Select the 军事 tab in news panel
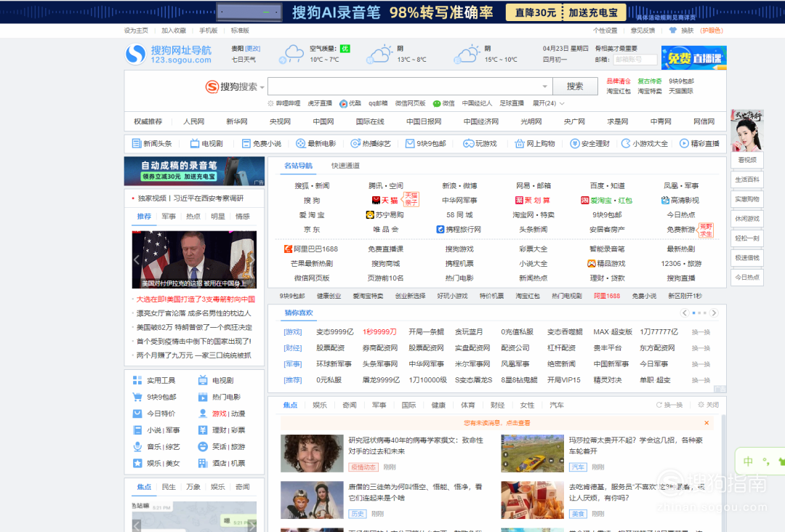 tap(169, 216)
